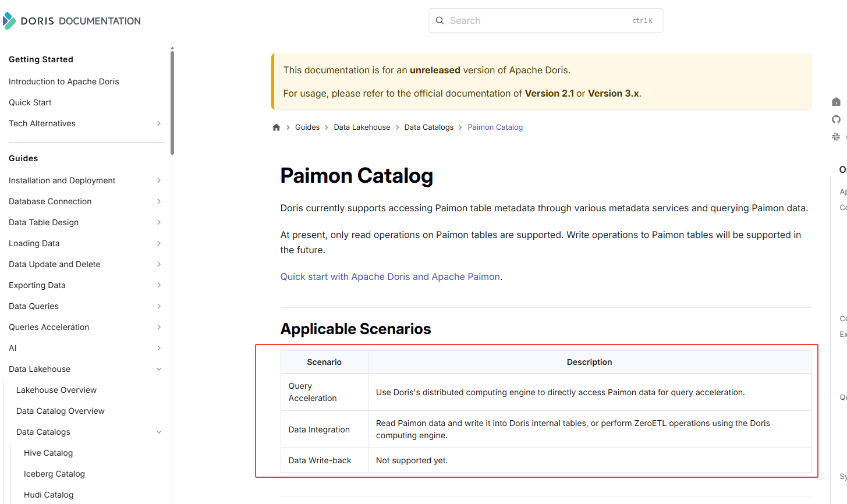The width and height of the screenshot is (847, 504).
Task: Click the Paimon Catalog breadcrumb
Action: [495, 127]
